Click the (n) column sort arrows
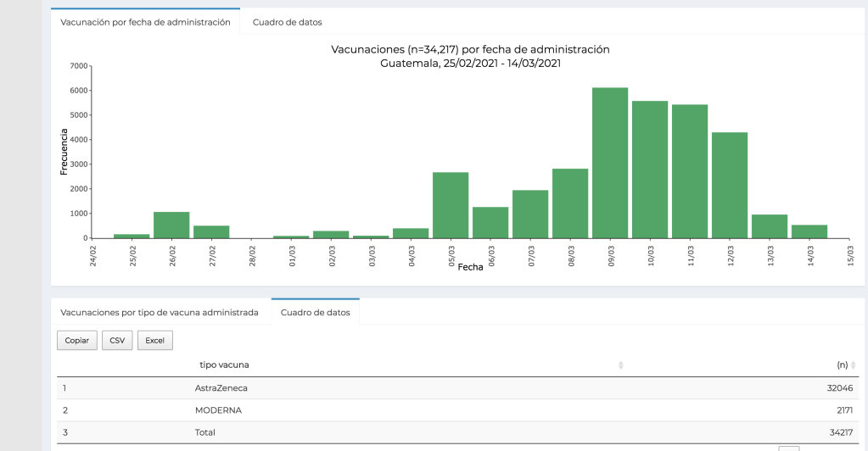Viewport: 868px width, 451px height. pyautogui.click(x=853, y=365)
